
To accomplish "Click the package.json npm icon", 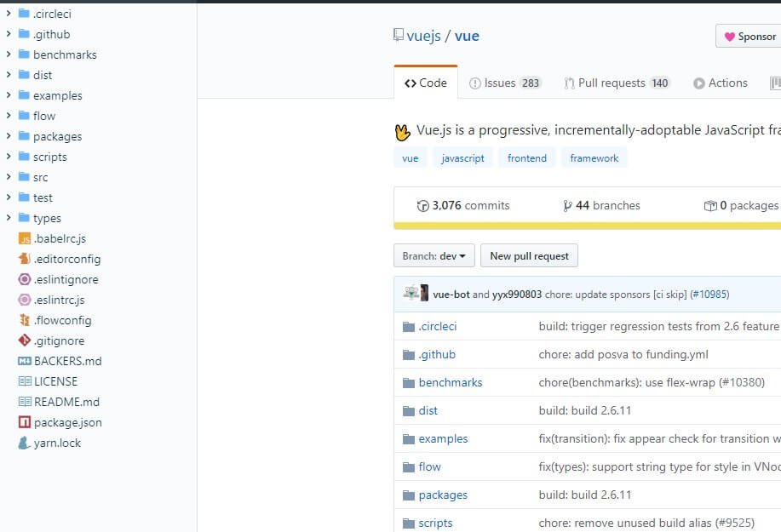I will tap(25, 422).
